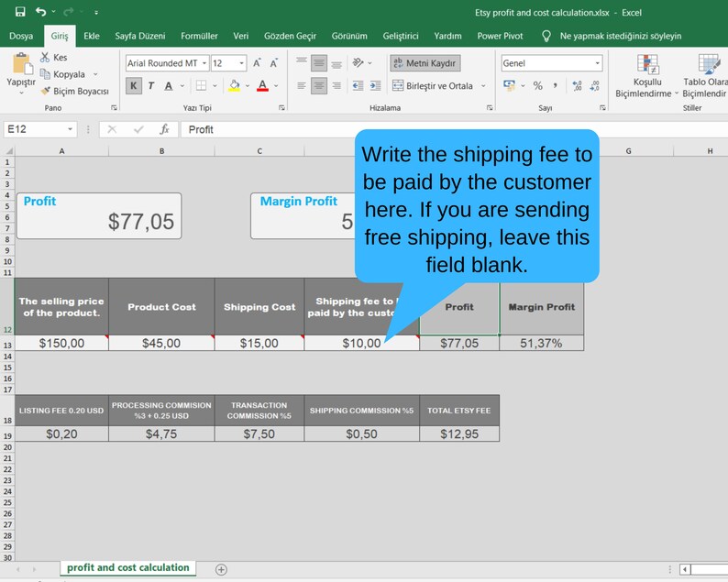728x582 pixels.
Task: Select TOTAL ETSY FEE value $12,95
Action: coord(459,434)
